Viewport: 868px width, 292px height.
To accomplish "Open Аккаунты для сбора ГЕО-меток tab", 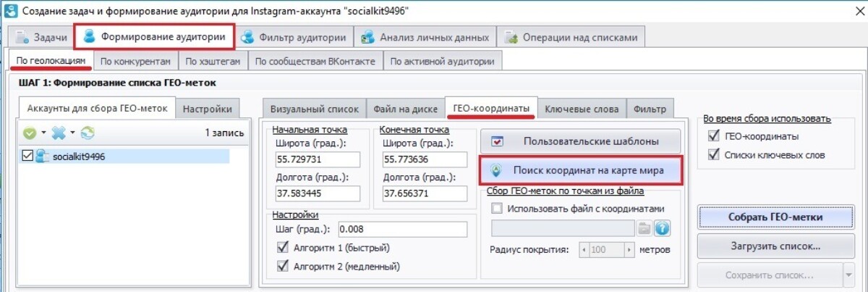I will coord(97,108).
